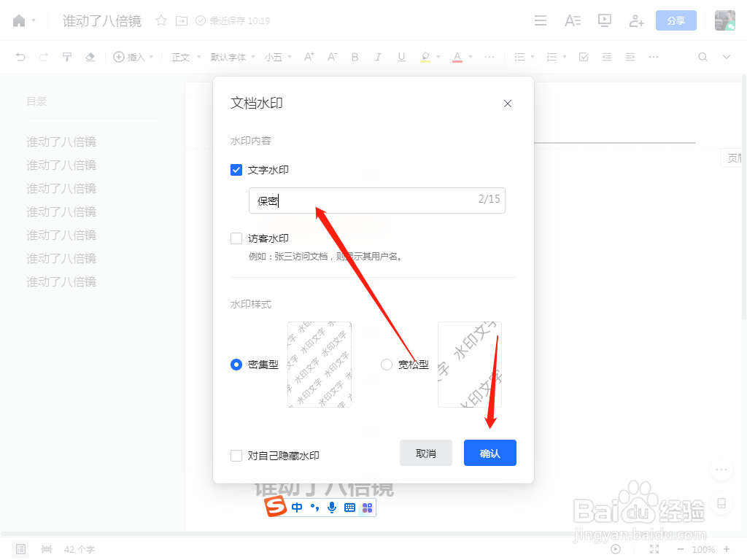The image size is (747, 560).
Task: Open the Sogou toolbox grid icon
Action: coord(368,507)
